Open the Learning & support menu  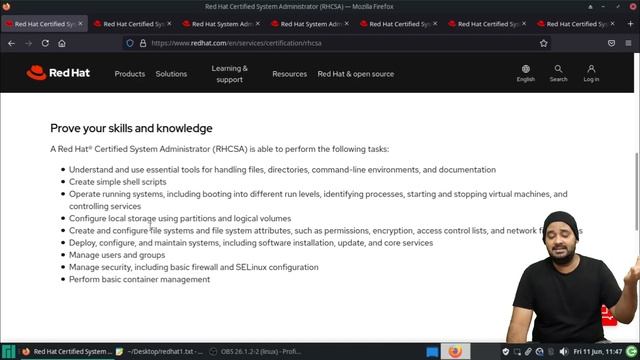tap(229, 74)
